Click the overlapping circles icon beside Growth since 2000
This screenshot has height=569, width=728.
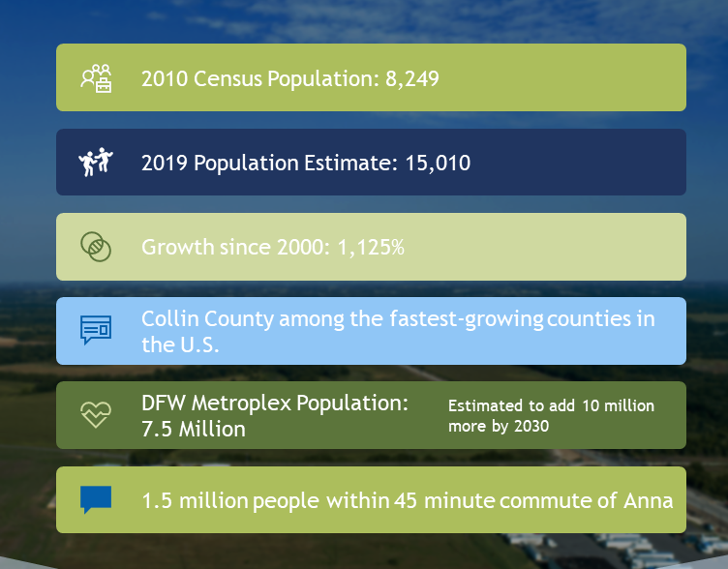[x=96, y=247]
